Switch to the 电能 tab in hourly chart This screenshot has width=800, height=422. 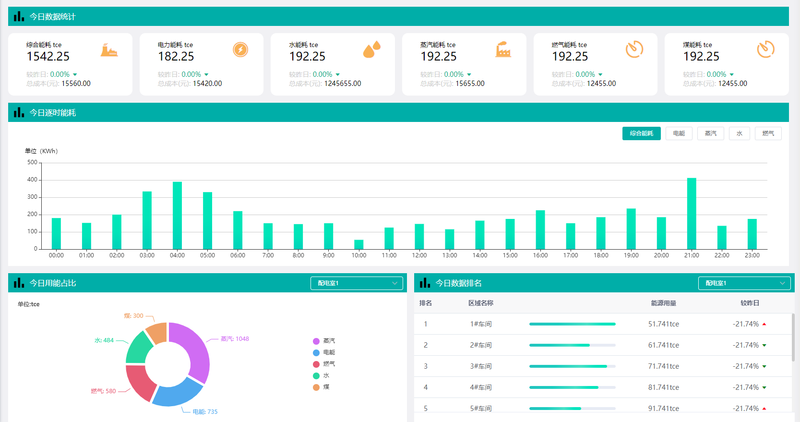679,133
